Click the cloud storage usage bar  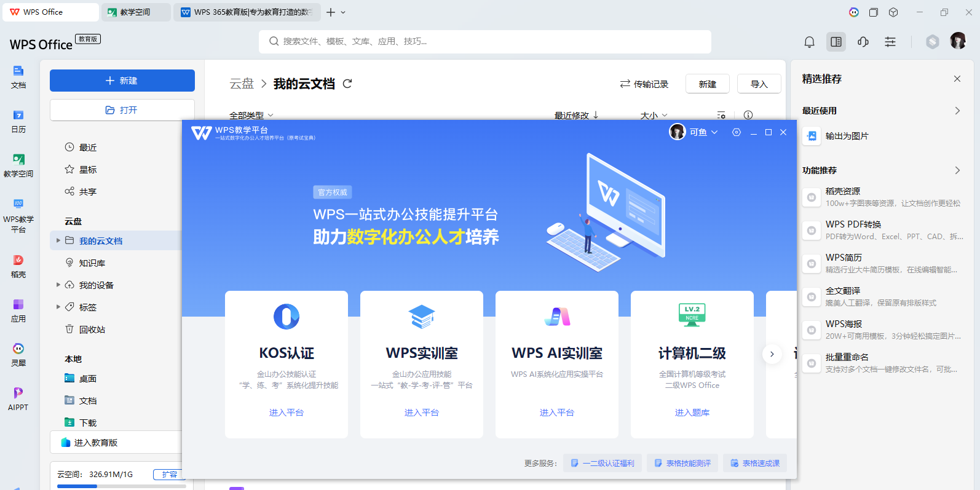(122, 486)
